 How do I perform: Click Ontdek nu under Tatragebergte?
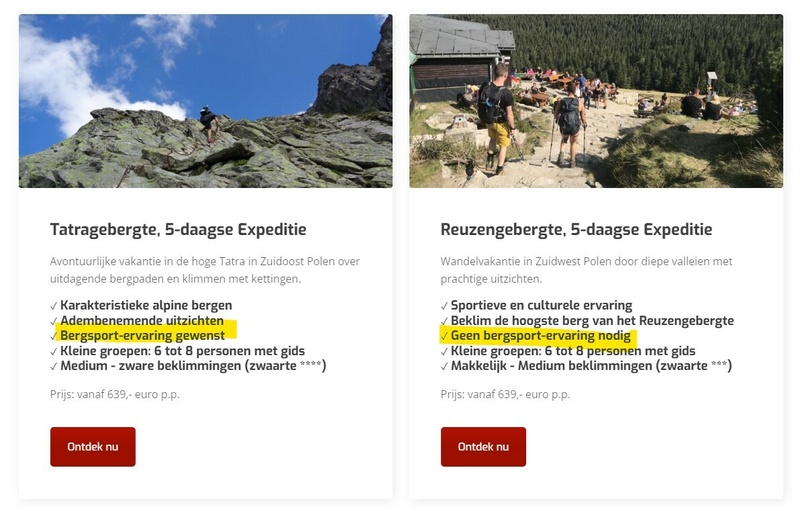coord(93,447)
